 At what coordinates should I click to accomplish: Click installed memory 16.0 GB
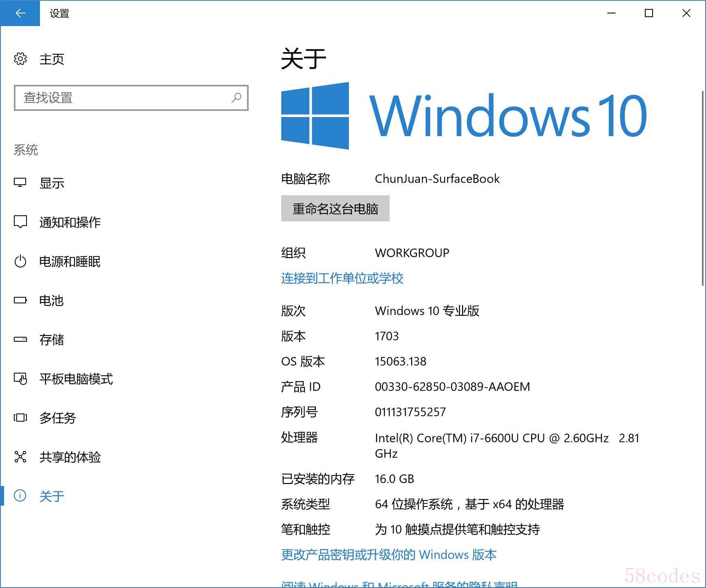pos(394,479)
